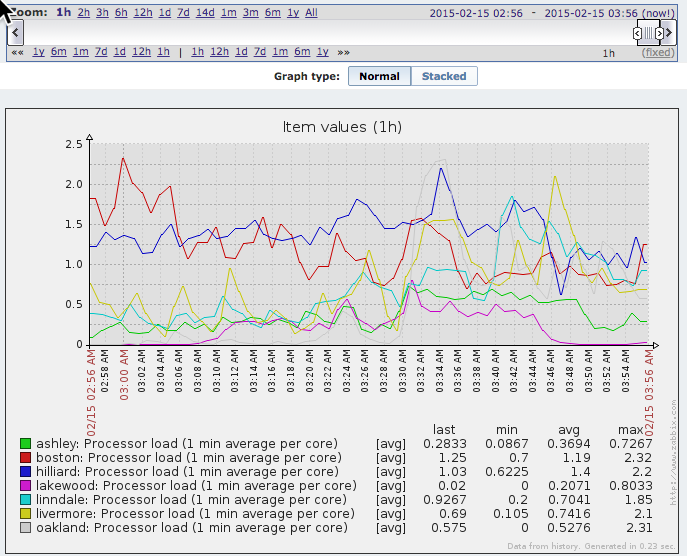687x556 pixels.
Task: Click the timeline slider handle grip
Action: (648, 33)
